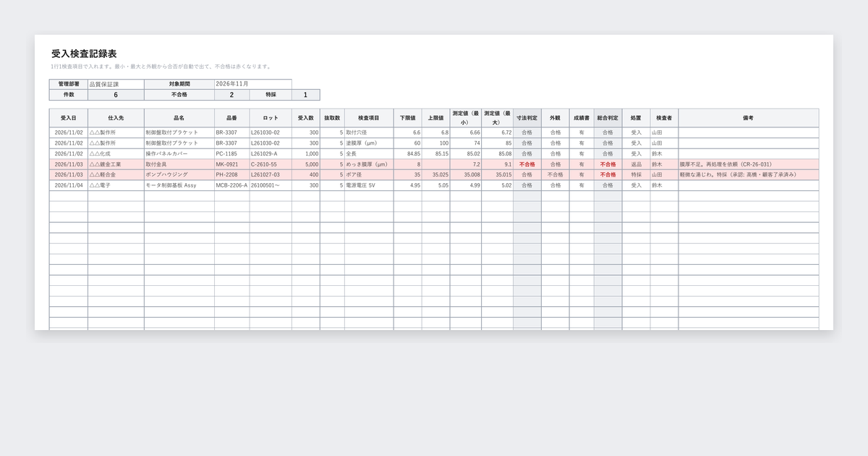The height and width of the screenshot is (456, 868).
Task: Select the 下限値 column header
Action: coord(408,118)
